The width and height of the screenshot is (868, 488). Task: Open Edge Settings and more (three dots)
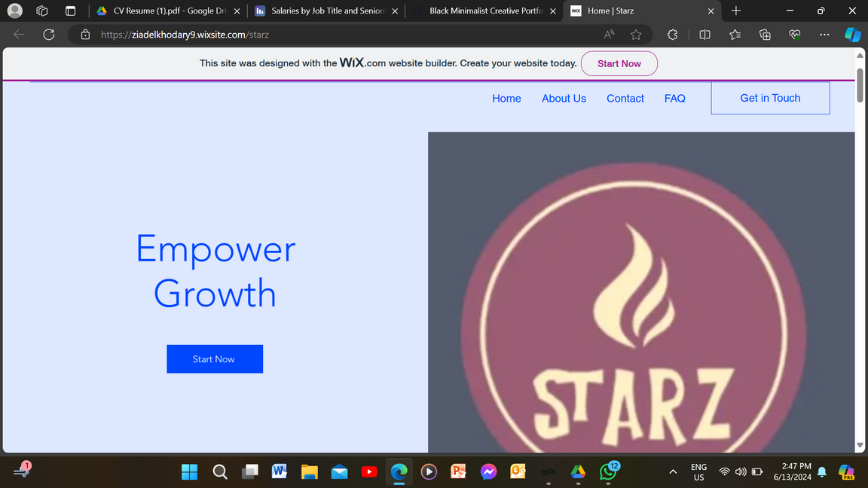tap(824, 35)
